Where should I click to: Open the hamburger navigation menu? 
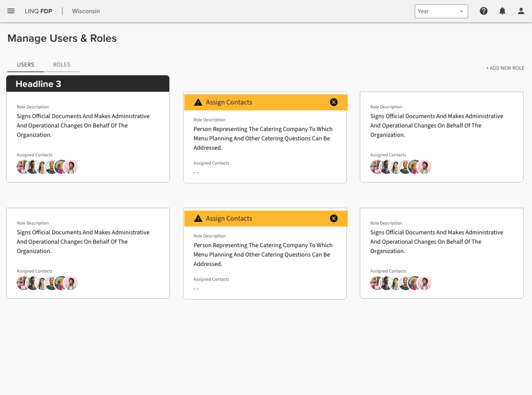click(x=11, y=11)
